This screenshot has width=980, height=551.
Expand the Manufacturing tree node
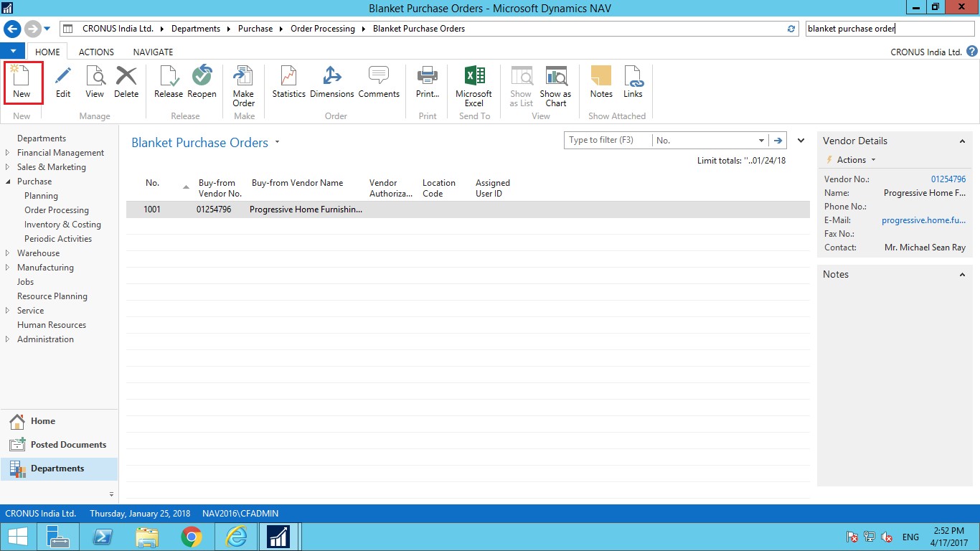click(8, 268)
